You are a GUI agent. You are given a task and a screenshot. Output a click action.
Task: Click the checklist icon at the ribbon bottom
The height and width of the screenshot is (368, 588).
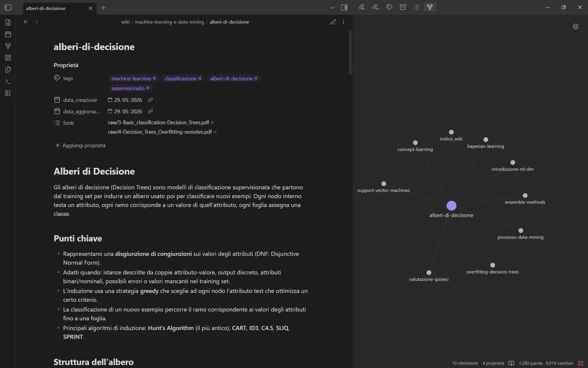coord(8,93)
